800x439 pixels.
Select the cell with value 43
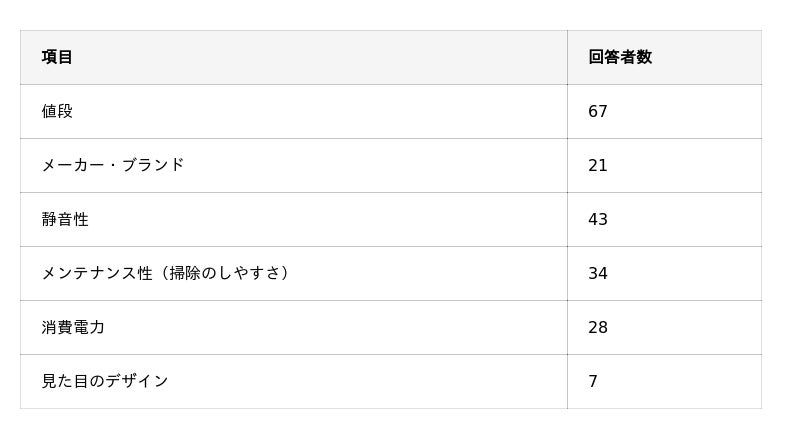(598, 219)
